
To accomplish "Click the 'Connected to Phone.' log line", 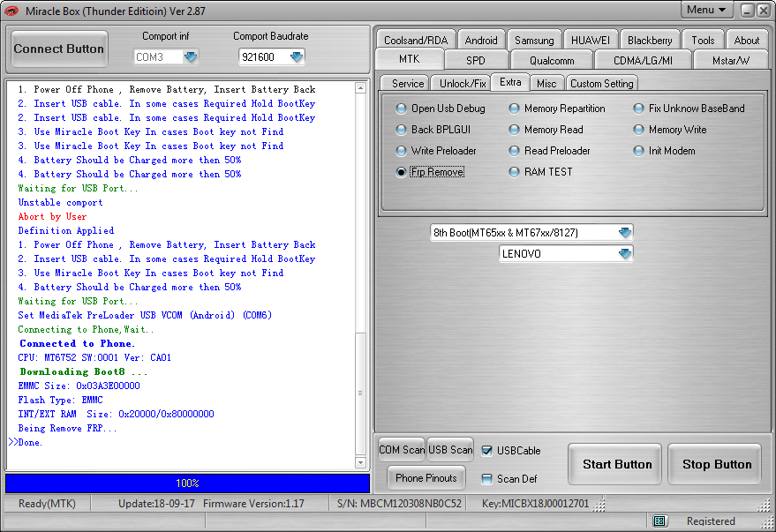I will coord(77,343).
